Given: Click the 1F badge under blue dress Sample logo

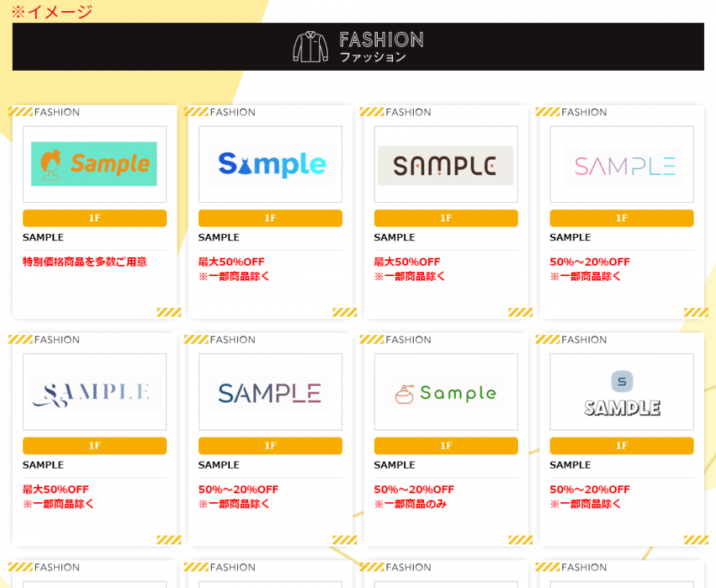Looking at the screenshot, I should coord(270,218).
